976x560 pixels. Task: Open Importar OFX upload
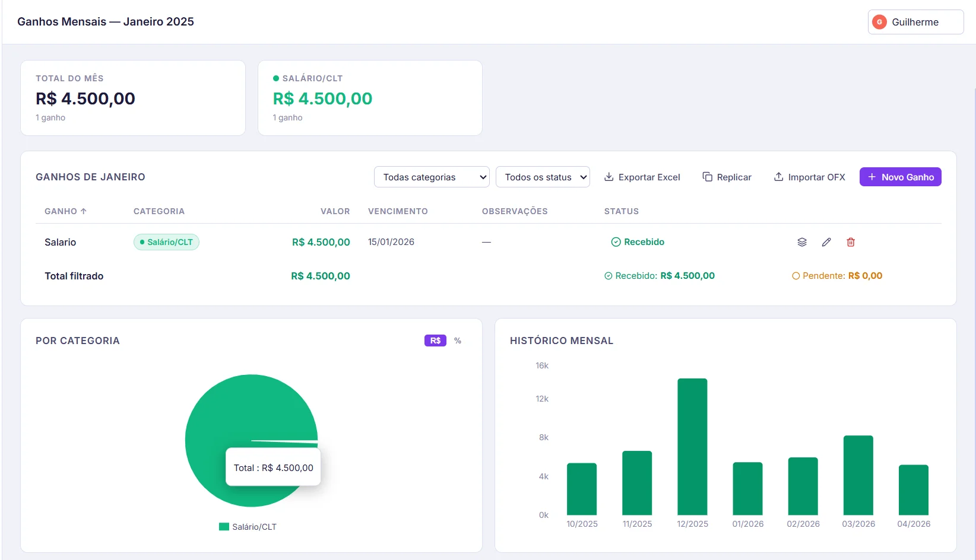click(809, 177)
